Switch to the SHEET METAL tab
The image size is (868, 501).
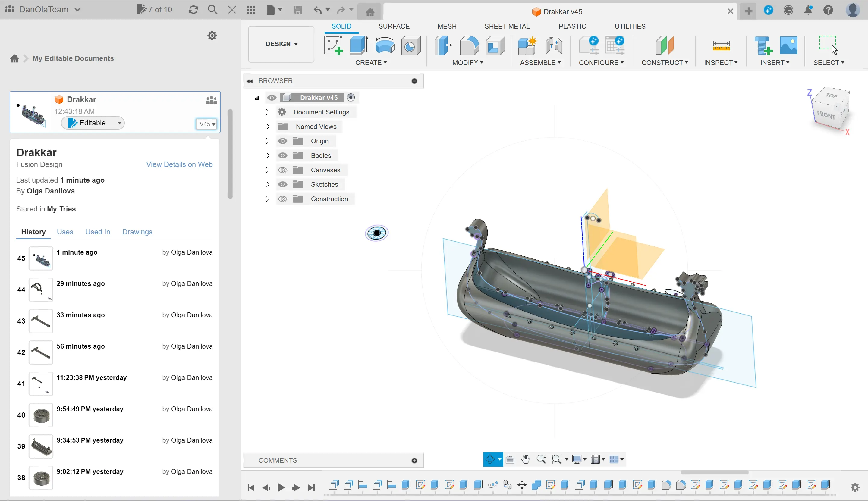507,26
